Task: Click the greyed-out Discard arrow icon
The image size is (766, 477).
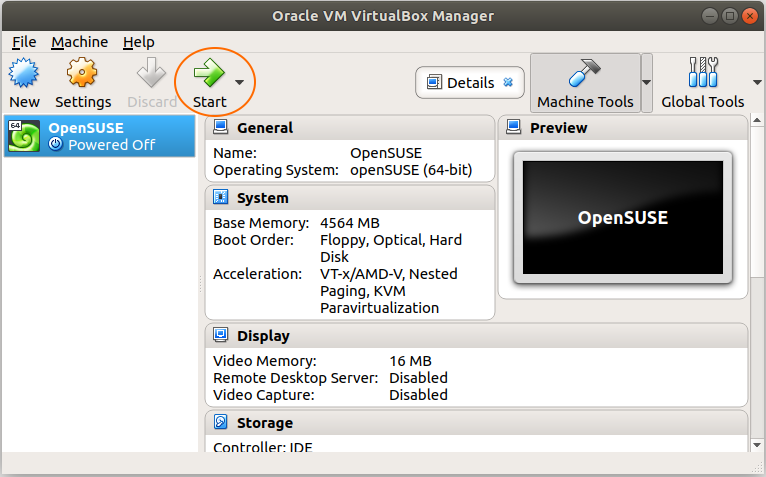Action: [x=151, y=73]
